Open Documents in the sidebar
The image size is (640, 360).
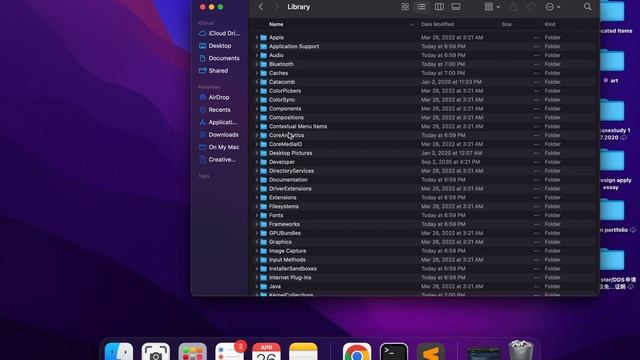[220, 58]
